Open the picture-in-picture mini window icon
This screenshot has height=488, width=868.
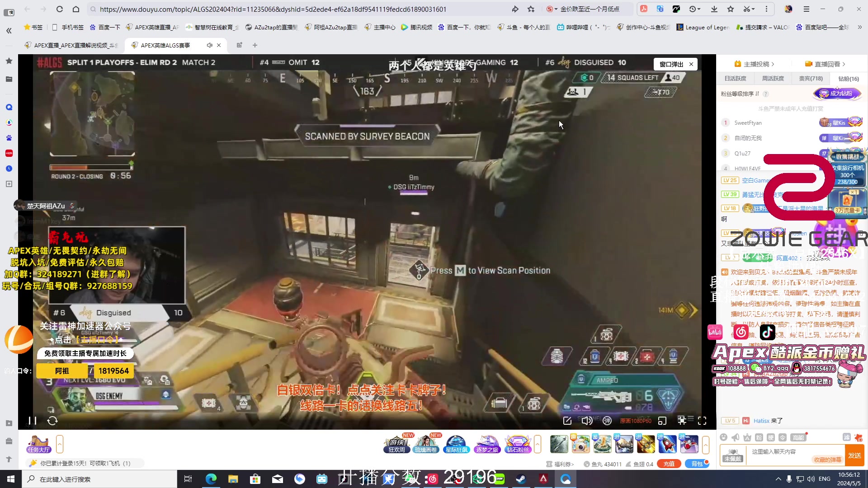click(x=662, y=421)
